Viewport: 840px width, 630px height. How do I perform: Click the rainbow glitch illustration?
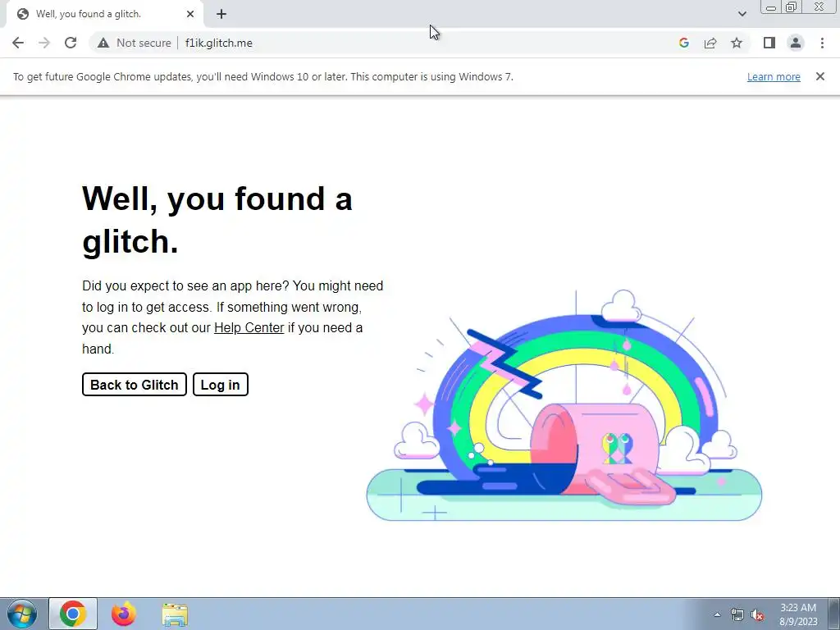click(x=564, y=406)
